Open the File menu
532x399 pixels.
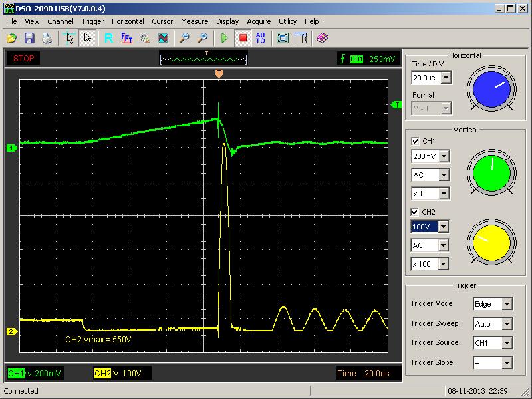point(11,21)
